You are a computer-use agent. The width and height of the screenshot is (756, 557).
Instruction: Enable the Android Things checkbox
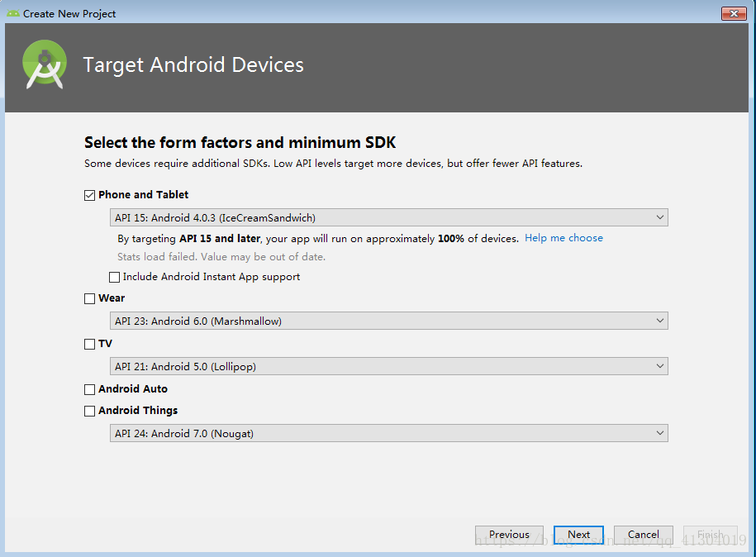(x=89, y=411)
